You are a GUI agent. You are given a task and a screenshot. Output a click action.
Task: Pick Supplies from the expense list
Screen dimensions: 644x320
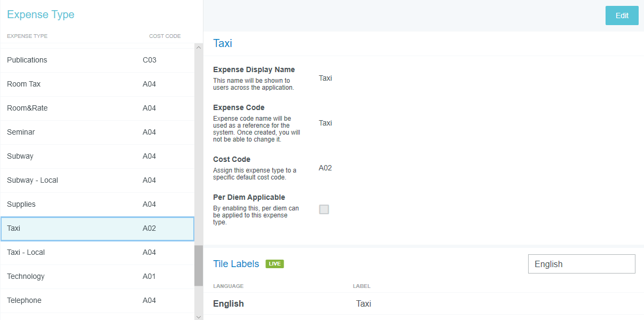pos(96,204)
